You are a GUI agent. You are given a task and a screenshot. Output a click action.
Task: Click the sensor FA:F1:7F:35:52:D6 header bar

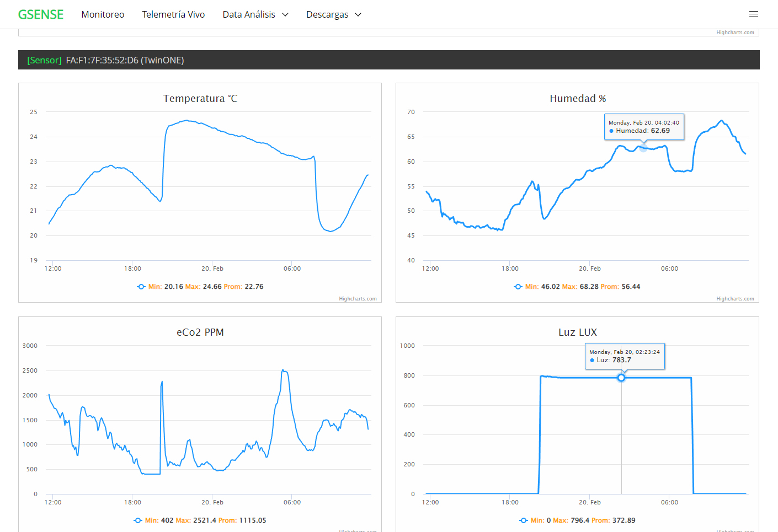point(388,60)
